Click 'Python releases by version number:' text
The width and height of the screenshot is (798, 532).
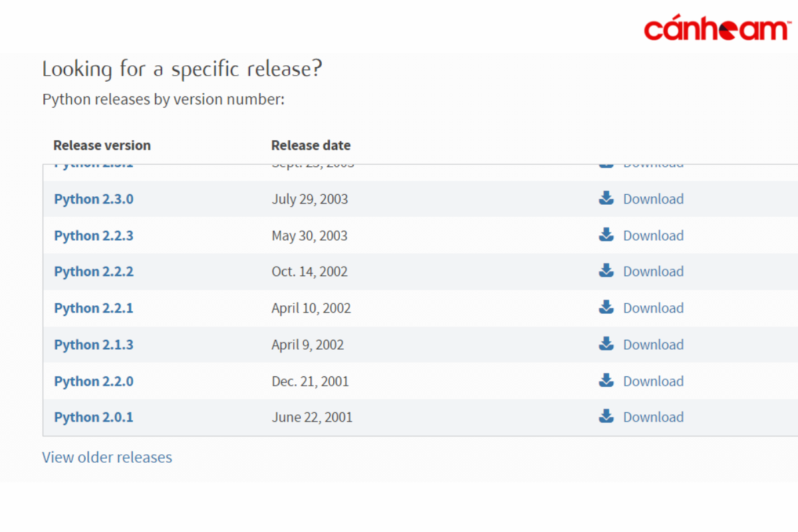pyautogui.click(x=164, y=100)
